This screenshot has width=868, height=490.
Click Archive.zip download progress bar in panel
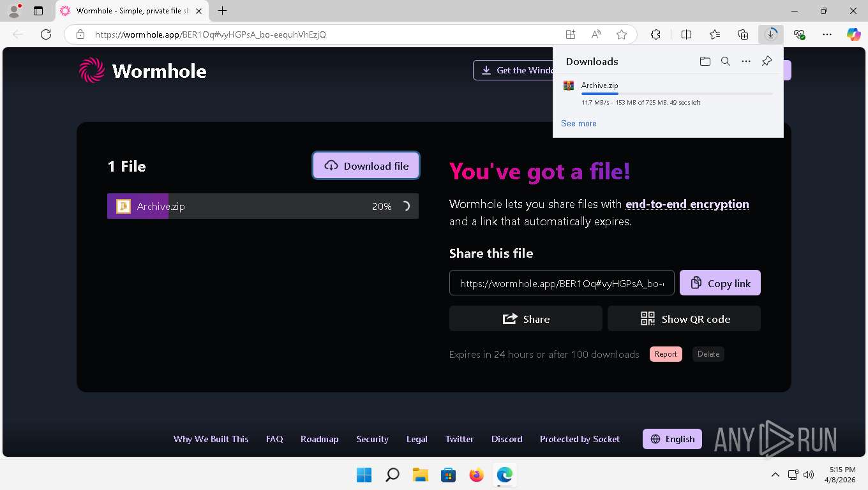[x=677, y=94]
